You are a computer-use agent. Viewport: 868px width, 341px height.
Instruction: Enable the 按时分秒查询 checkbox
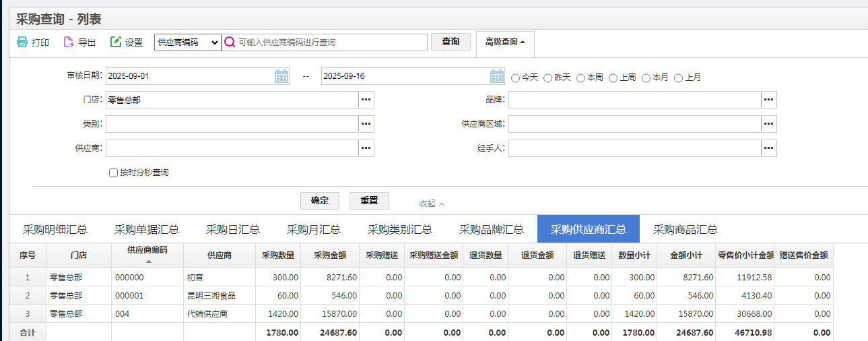point(113,173)
